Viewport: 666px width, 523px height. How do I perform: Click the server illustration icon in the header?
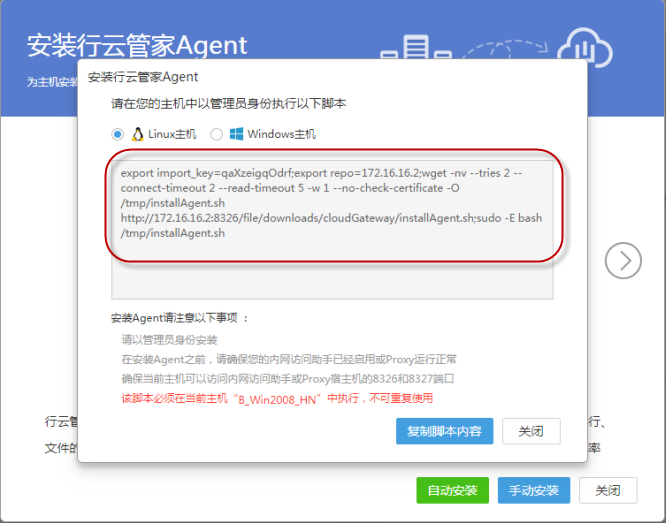[x=415, y=47]
